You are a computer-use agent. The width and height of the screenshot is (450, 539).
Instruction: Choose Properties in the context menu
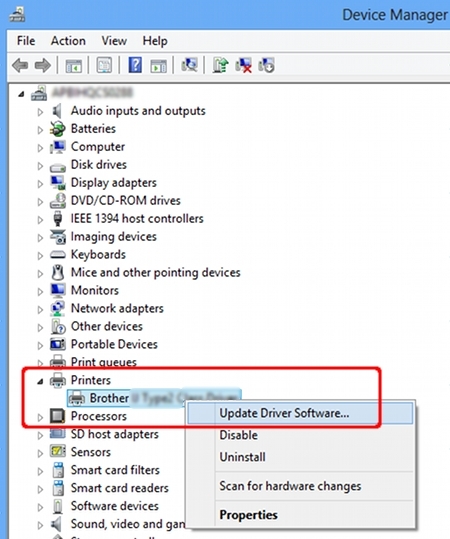pyautogui.click(x=248, y=515)
